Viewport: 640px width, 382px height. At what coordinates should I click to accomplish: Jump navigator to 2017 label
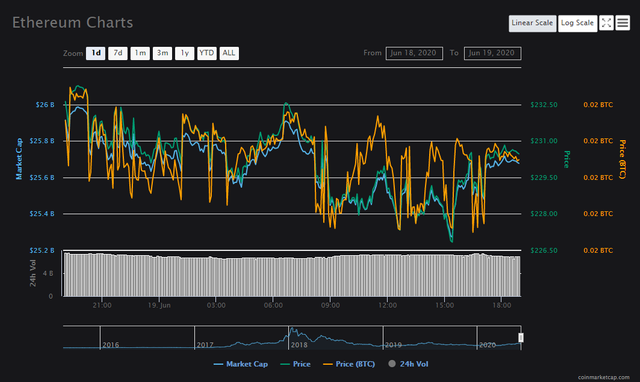point(205,345)
